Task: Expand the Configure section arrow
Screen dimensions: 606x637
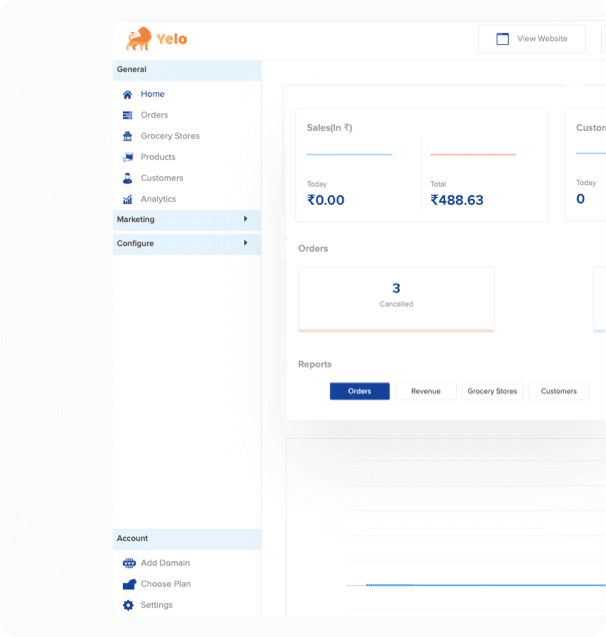Action: click(245, 243)
